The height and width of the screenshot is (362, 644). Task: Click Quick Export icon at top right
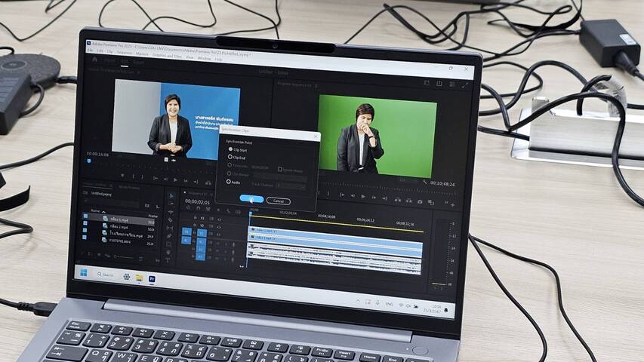point(439,84)
